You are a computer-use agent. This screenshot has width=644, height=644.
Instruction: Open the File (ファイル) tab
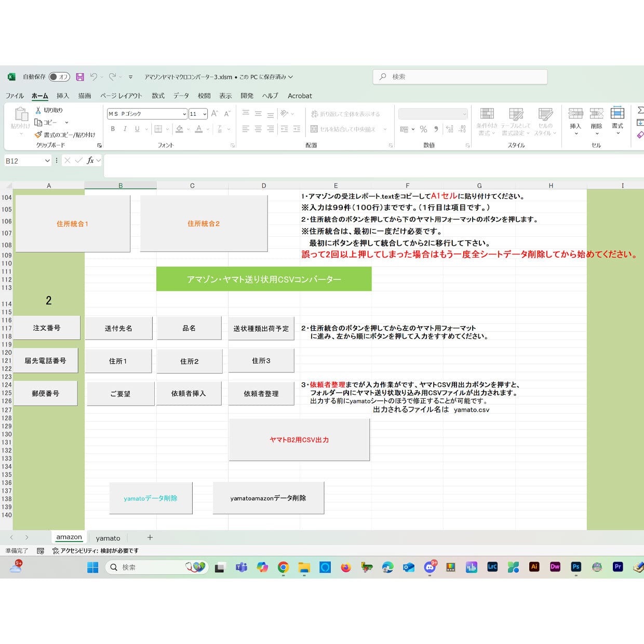[x=15, y=96]
